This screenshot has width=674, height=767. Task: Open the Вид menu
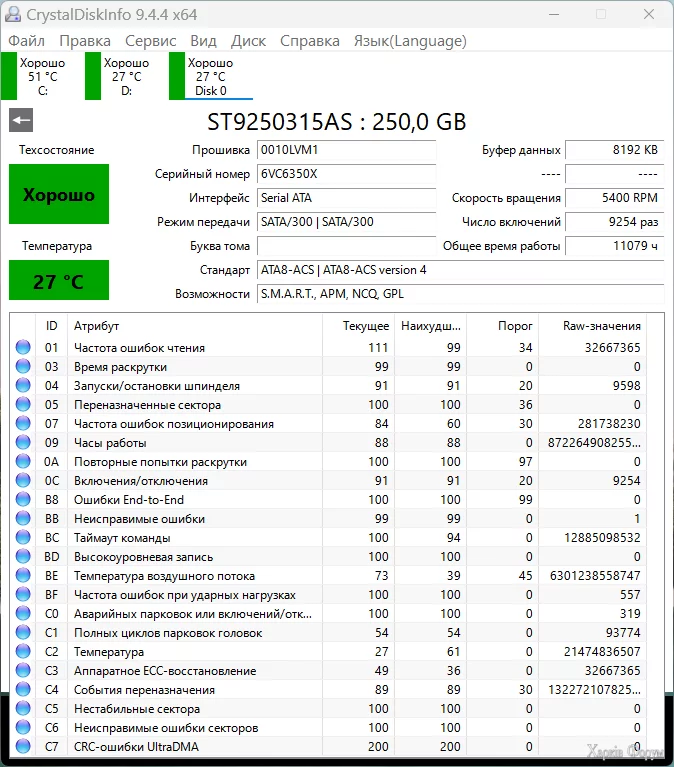[x=203, y=41]
